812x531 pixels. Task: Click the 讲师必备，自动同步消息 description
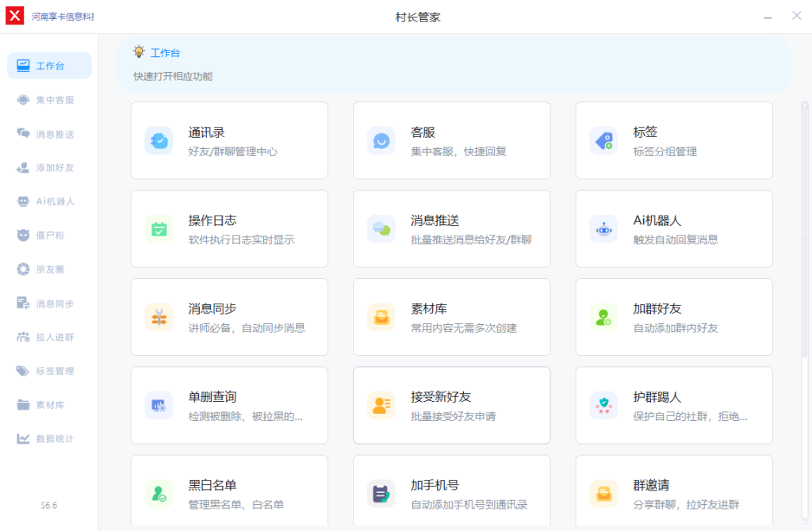[x=247, y=328]
